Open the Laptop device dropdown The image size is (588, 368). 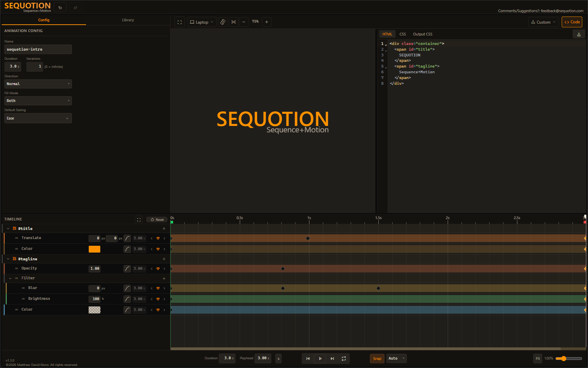click(202, 22)
